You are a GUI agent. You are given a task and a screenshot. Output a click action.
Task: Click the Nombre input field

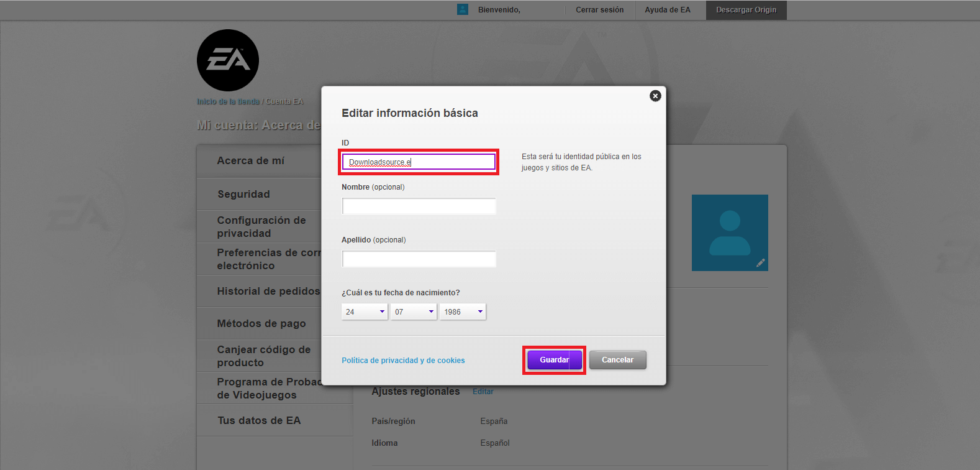tap(419, 206)
